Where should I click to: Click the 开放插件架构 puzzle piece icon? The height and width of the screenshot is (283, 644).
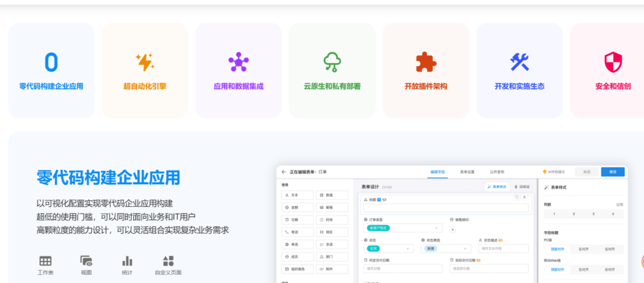click(x=426, y=62)
